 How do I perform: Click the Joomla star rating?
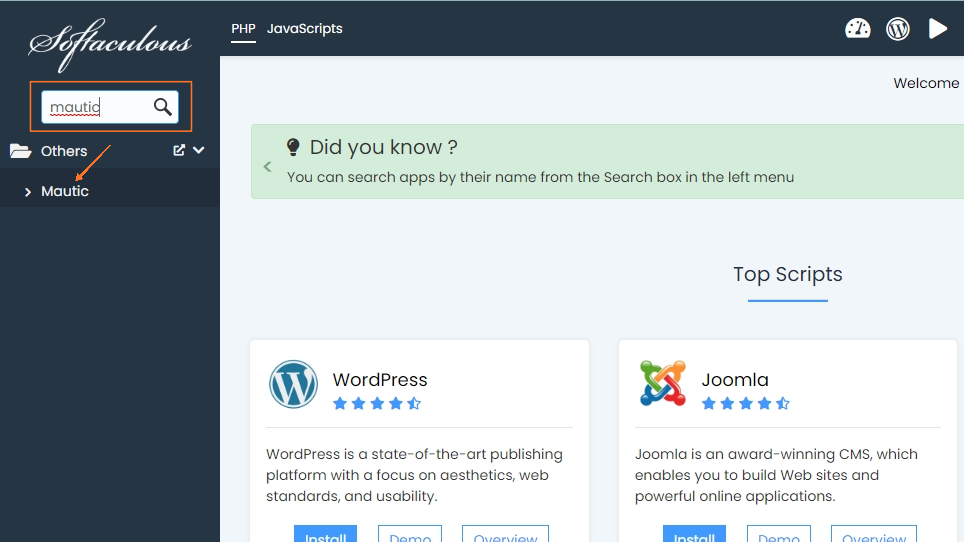pos(746,404)
